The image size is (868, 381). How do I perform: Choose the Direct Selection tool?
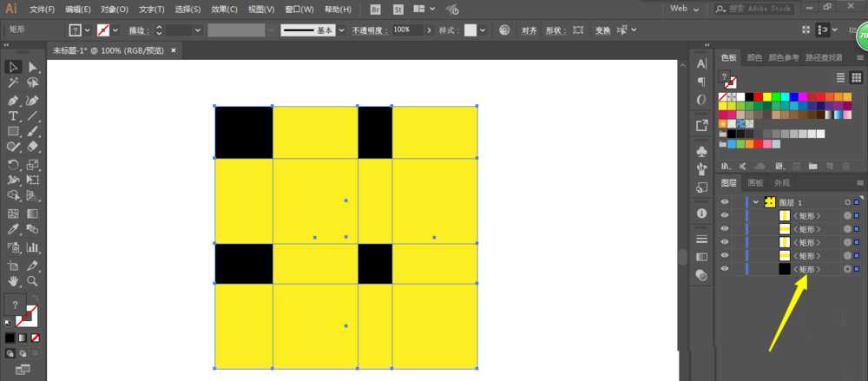(x=32, y=67)
